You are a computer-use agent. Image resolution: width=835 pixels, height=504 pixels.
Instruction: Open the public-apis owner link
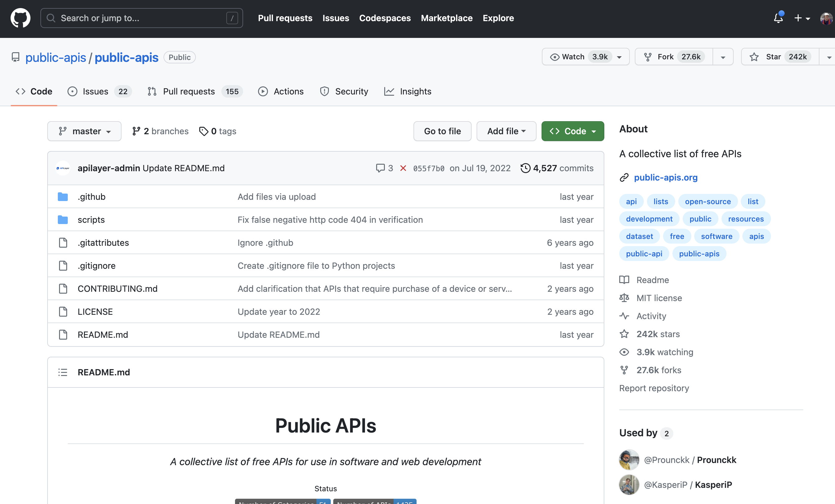tap(56, 57)
